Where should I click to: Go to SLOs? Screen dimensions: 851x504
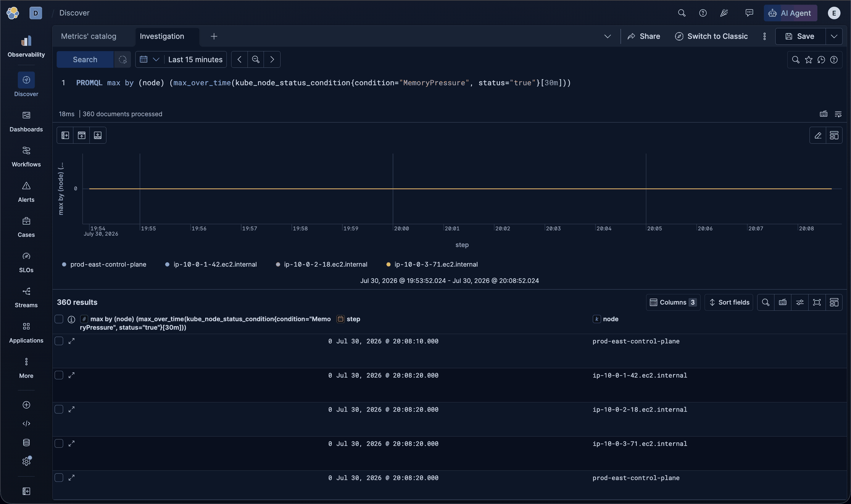point(26,262)
